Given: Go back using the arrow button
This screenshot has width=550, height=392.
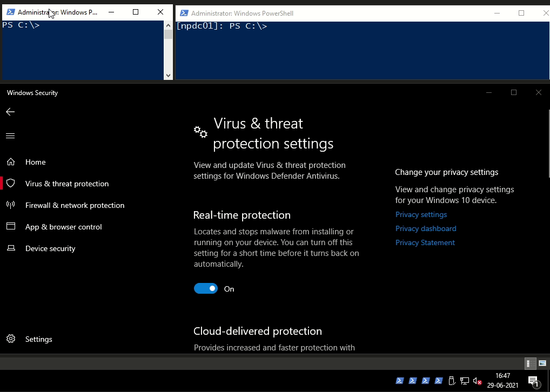Looking at the screenshot, I should click(10, 112).
